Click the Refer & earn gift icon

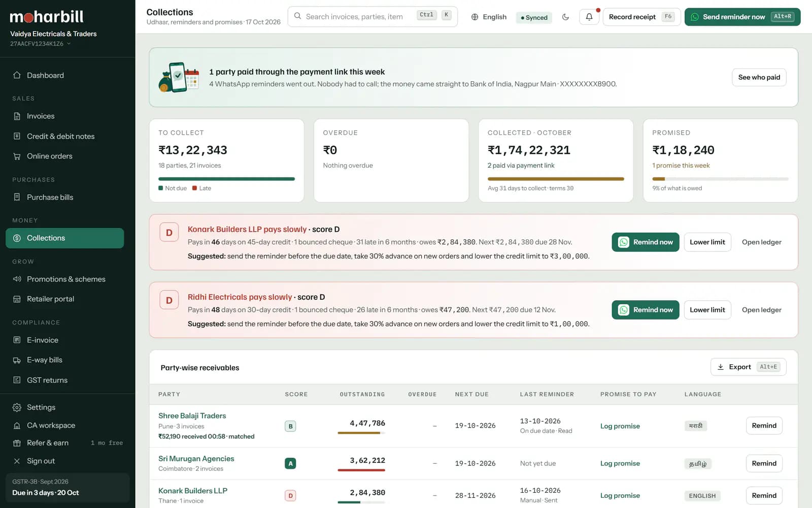[17, 443]
